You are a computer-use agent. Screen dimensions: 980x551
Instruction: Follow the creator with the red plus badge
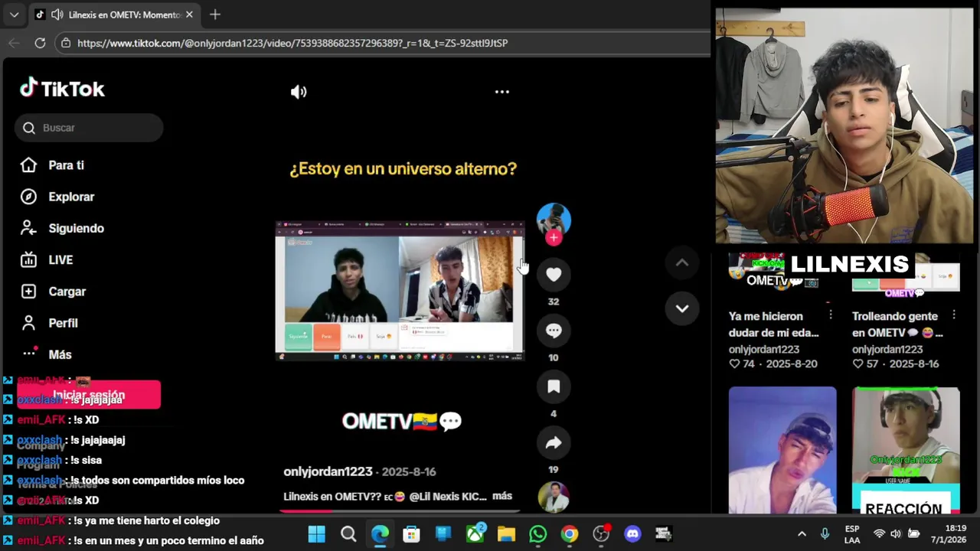pos(554,237)
